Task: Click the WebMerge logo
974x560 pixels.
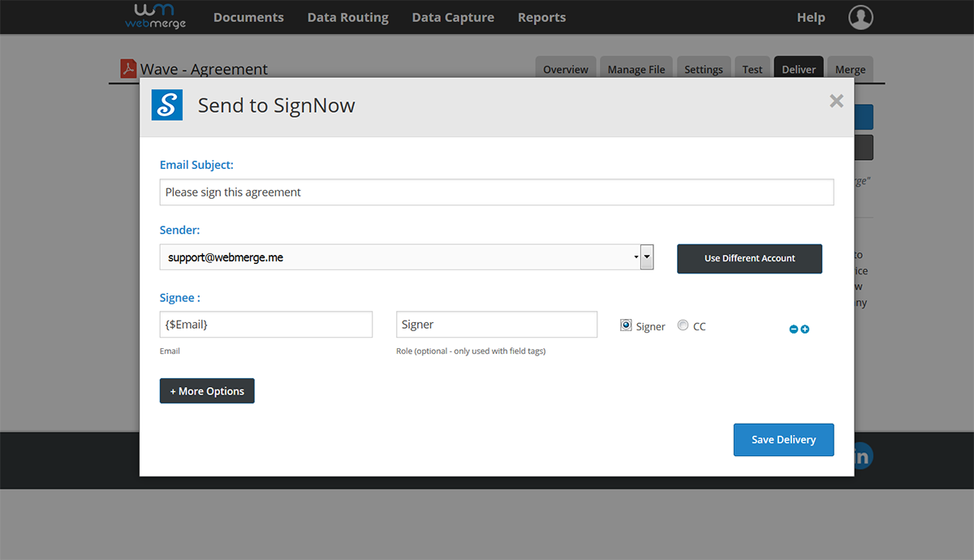Action: pyautogui.click(x=156, y=16)
